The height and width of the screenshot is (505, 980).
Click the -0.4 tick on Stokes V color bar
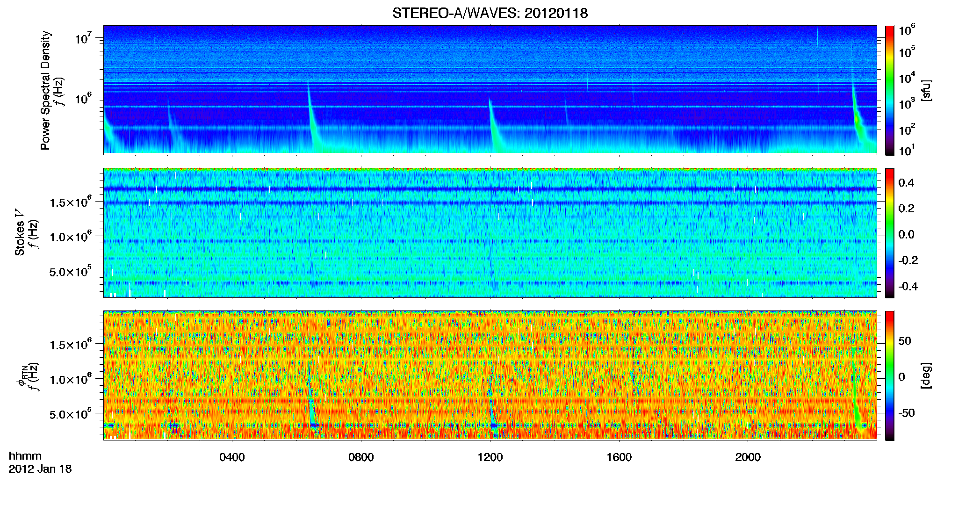(x=908, y=286)
